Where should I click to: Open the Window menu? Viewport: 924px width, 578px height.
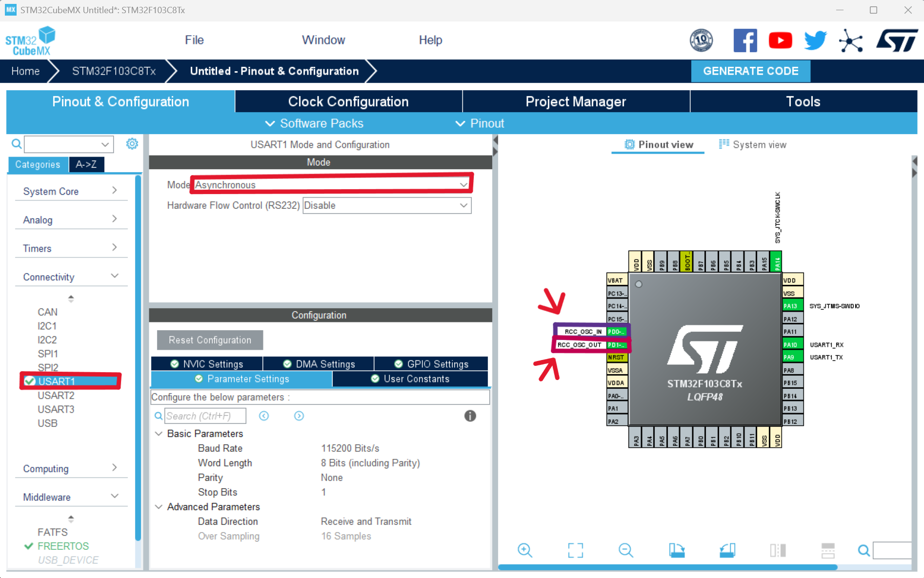323,40
